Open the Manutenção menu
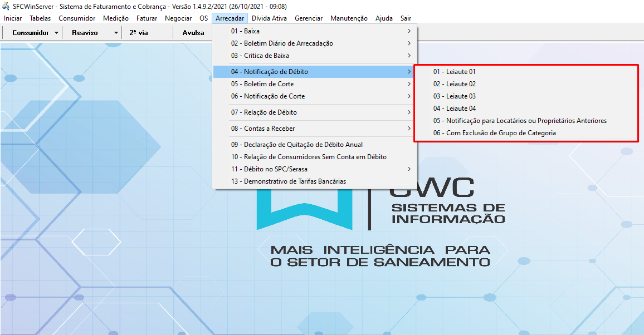The height and width of the screenshot is (335, 644). coord(349,18)
